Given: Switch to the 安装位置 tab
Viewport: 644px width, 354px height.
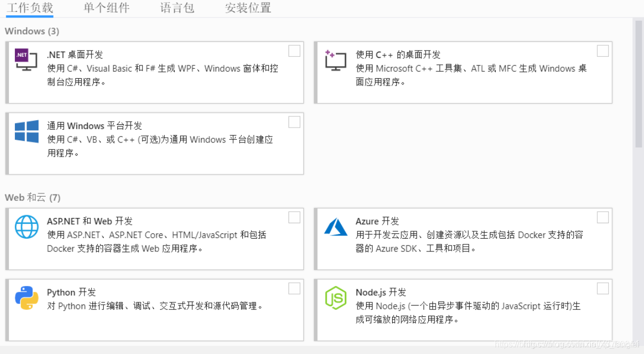Looking at the screenshot, I should (248, 8).
